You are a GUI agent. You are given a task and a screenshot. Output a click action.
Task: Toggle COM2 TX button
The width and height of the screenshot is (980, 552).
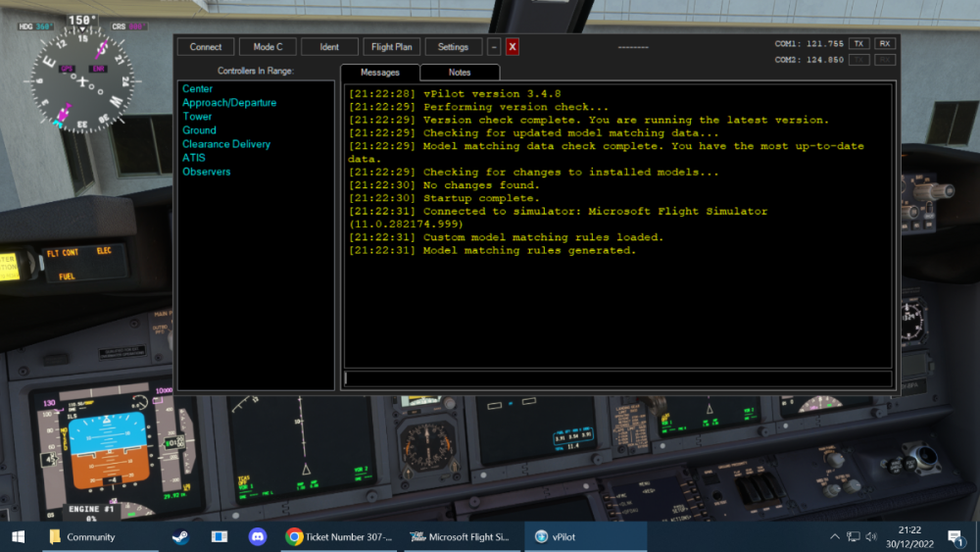point(858,60)
